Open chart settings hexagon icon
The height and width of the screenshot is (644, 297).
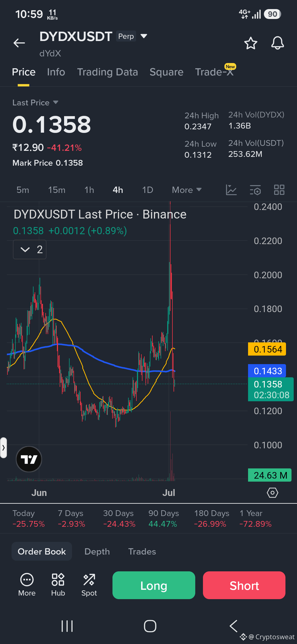click(x=273, y=493)
